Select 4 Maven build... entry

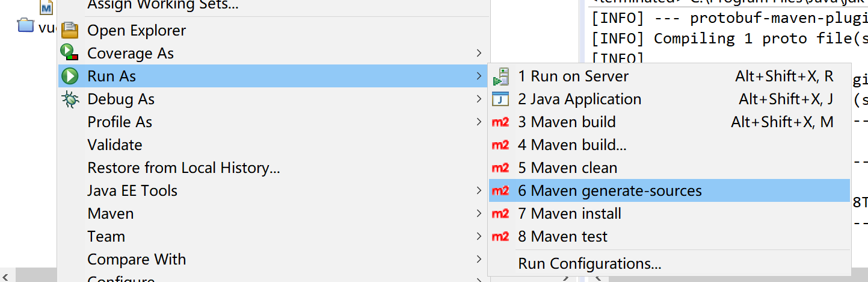pos(572,145)
